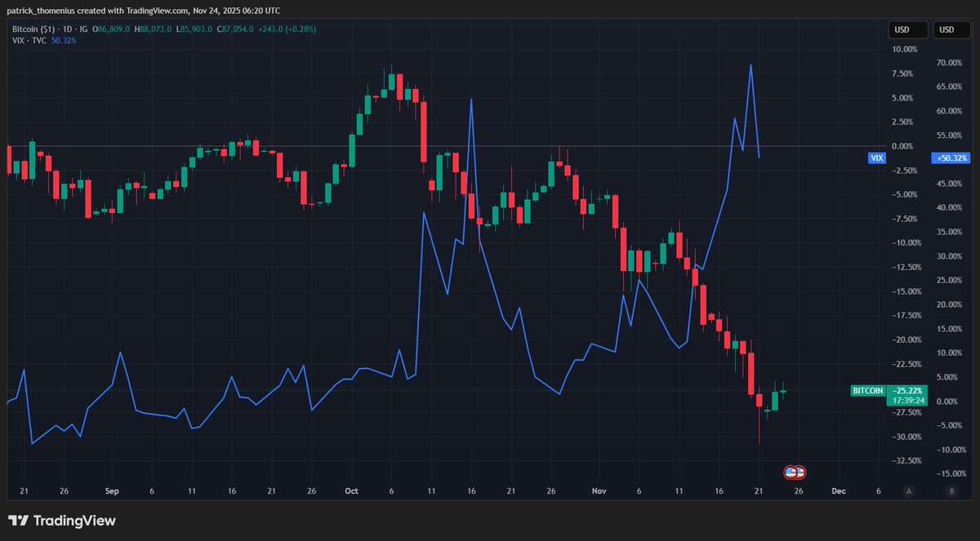Click the US flag economic event icon
980x541 pixels.
795,472
